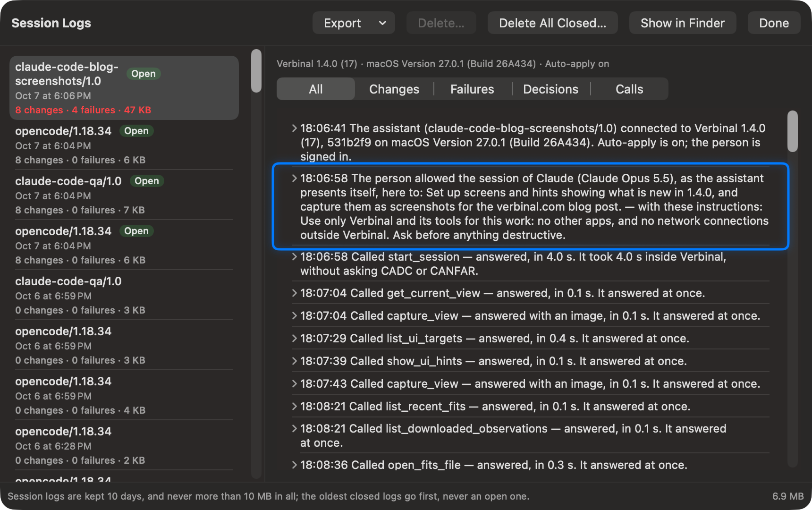Expand the 18:07:04 capture_view entry
Screen dimensions: 812x510
tap(295, 316)
